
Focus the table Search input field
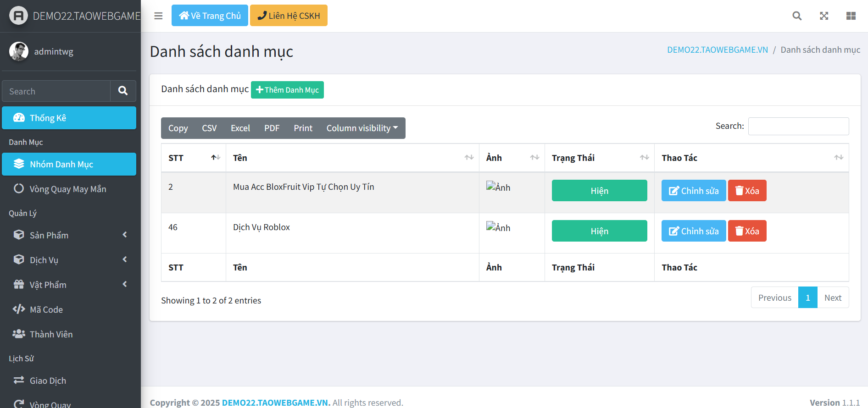(798, 126)
